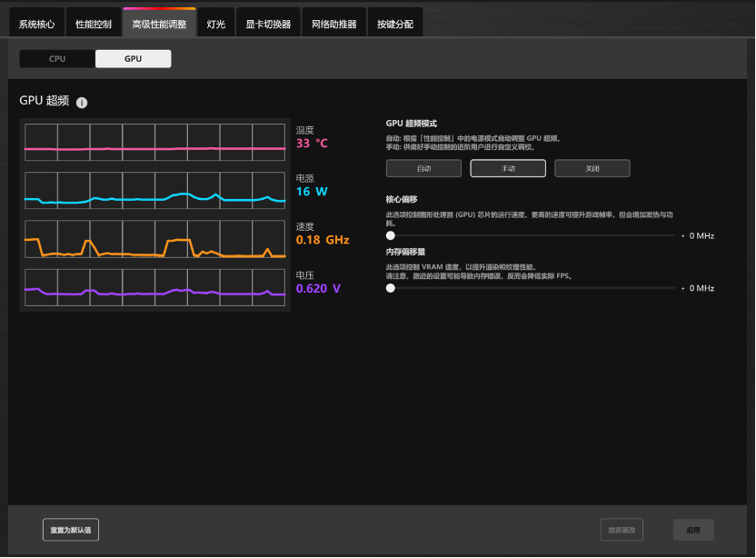Choose the 手动 overclock mode
756x558 pixels.
point(508,168)
